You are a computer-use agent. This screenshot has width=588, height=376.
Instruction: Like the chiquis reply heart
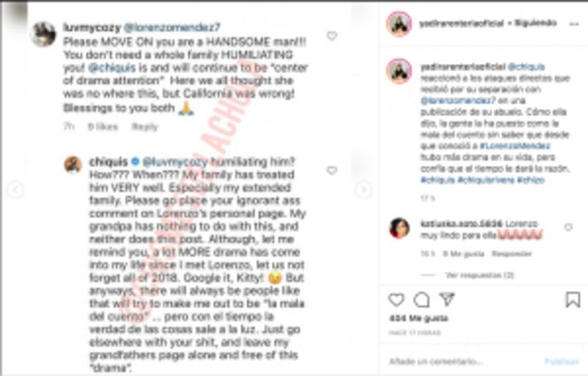click(x=331, y=170)
